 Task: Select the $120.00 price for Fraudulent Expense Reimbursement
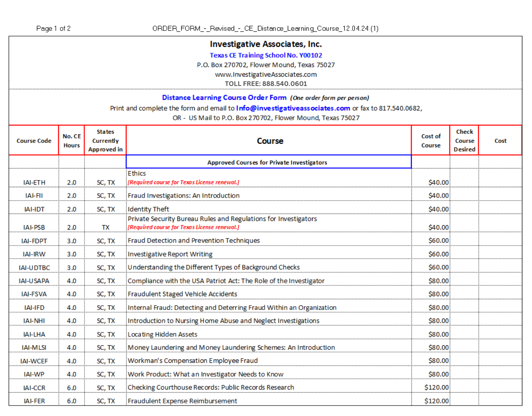[x=437, y=401]
